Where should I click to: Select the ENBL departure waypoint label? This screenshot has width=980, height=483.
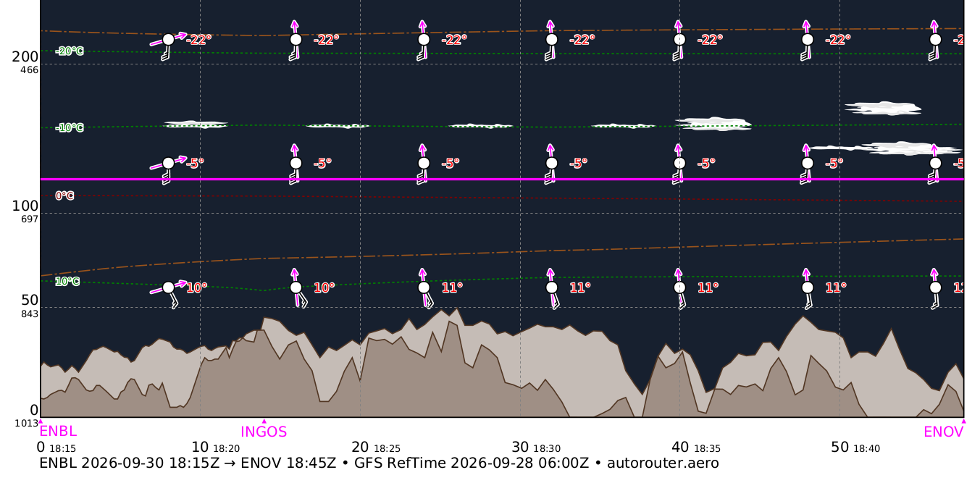(x=58, y=432)
